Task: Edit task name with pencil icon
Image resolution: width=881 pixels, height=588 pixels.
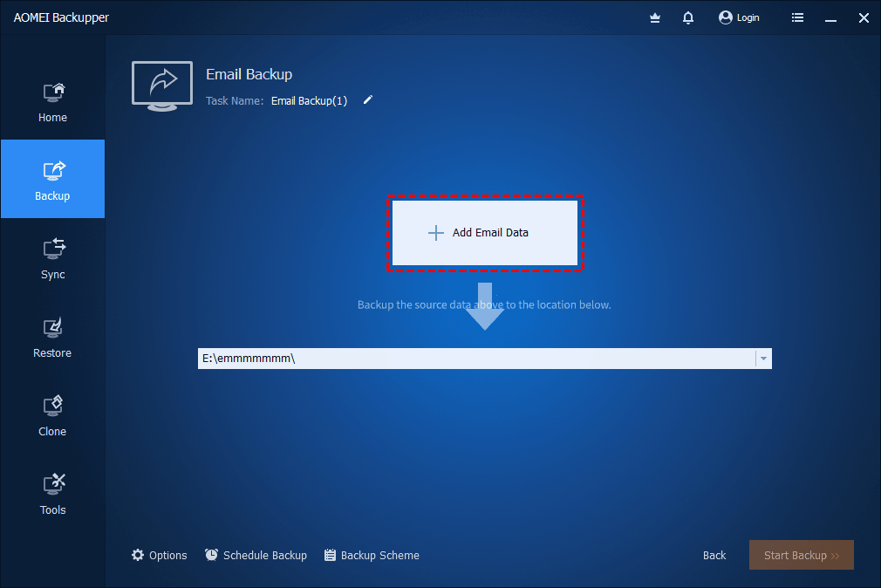Action: pos(368,100)
